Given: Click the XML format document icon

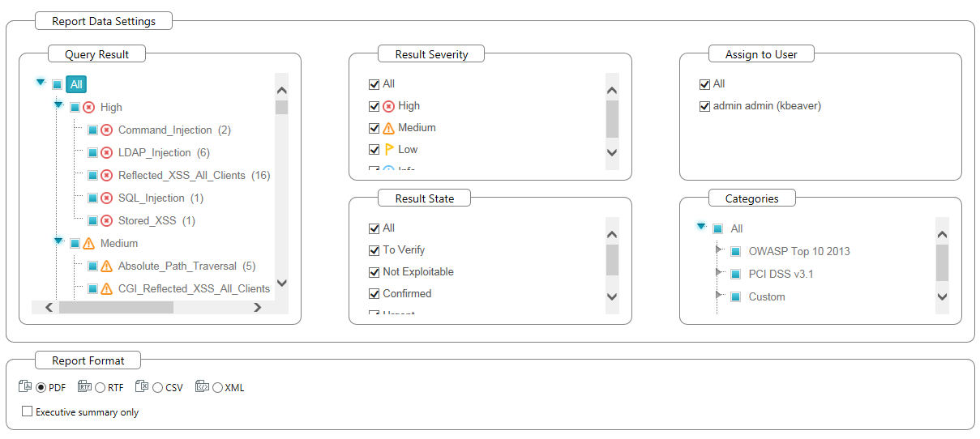Looking at the screenshot, I should tap(202, 387).
